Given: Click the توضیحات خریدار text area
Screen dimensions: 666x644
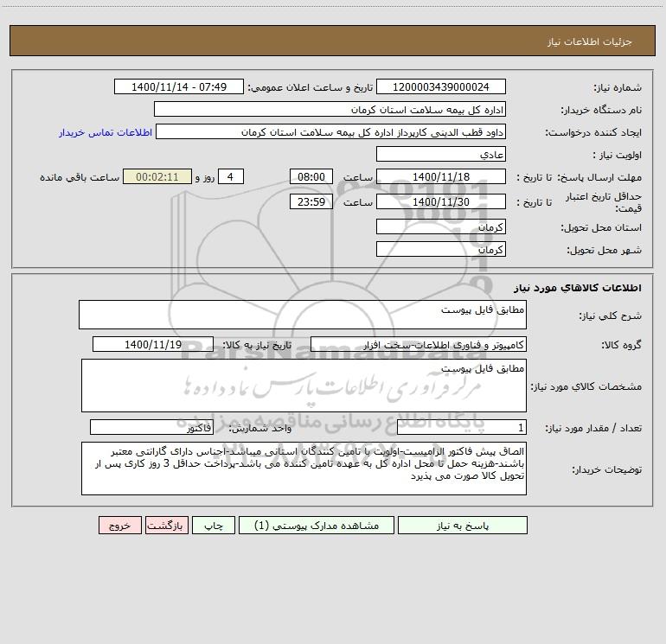Looking at the screenshot, I should point(304,469).
